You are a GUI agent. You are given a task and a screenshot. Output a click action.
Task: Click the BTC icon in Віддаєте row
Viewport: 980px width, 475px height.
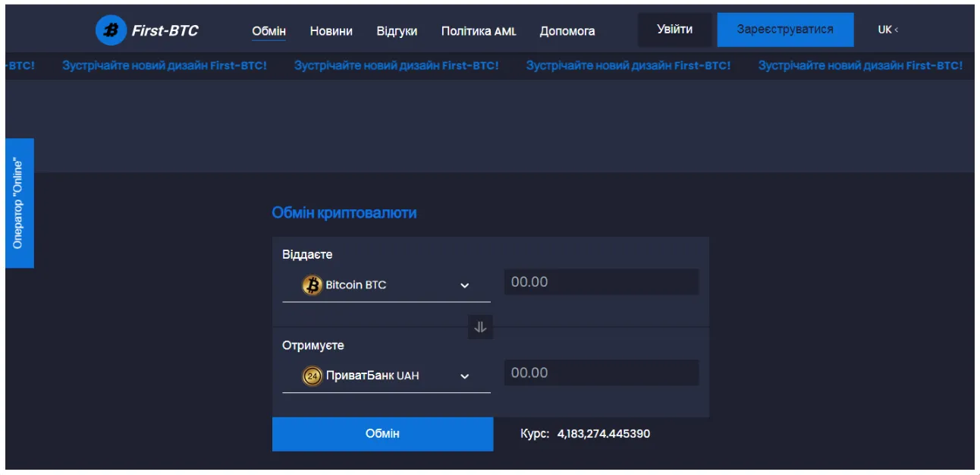click(310, 285)
